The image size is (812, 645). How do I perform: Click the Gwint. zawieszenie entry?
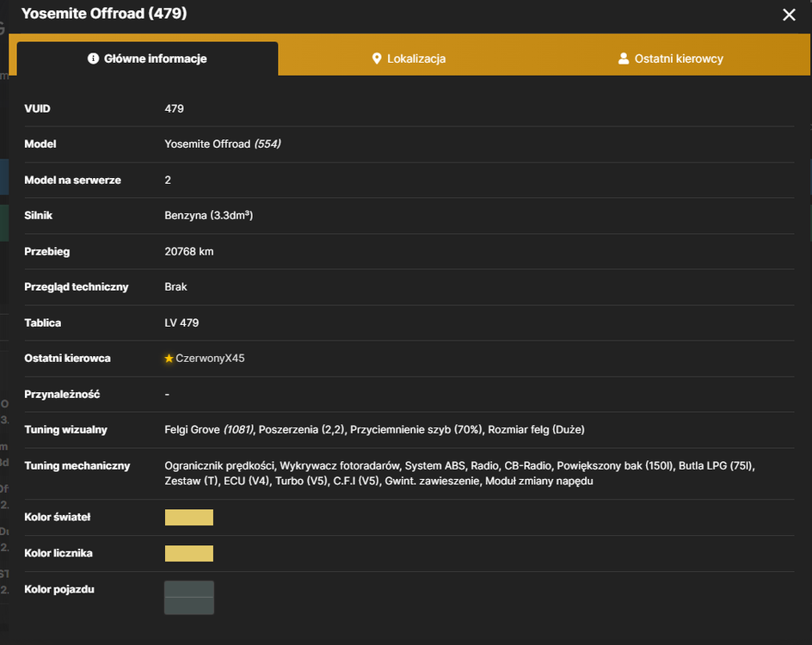[x=433, y=481]
